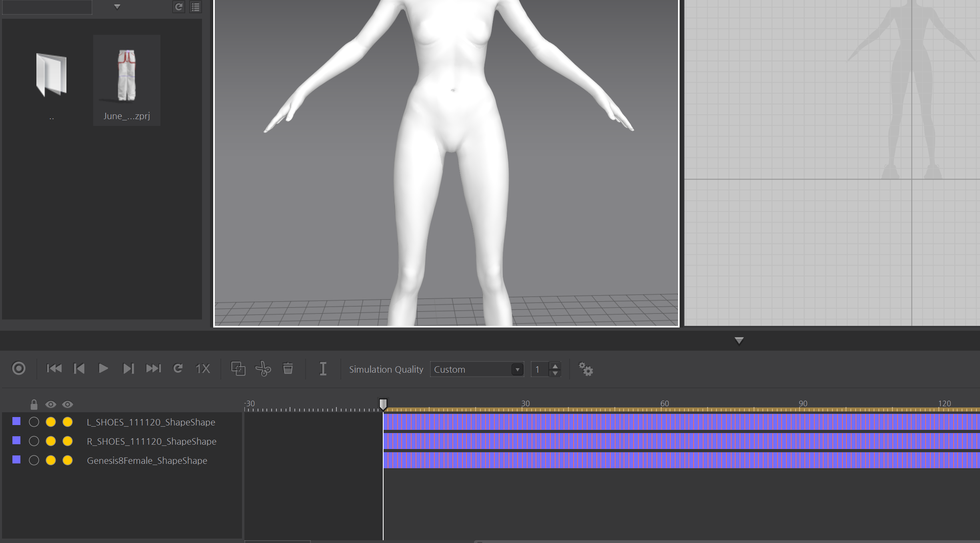This screenshot has width=980, height=543.
Task: Open the parent folder icon
Action: [x=51, y=75]
